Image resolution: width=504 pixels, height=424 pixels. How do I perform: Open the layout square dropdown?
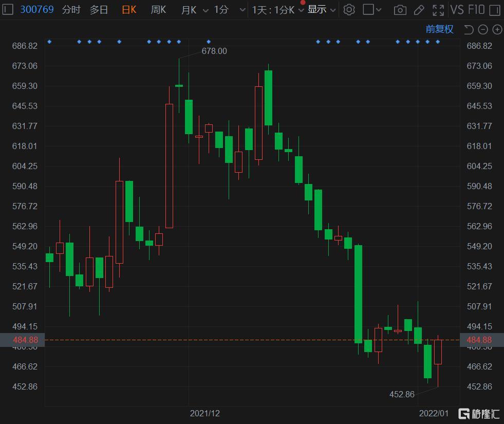point(372,10)
